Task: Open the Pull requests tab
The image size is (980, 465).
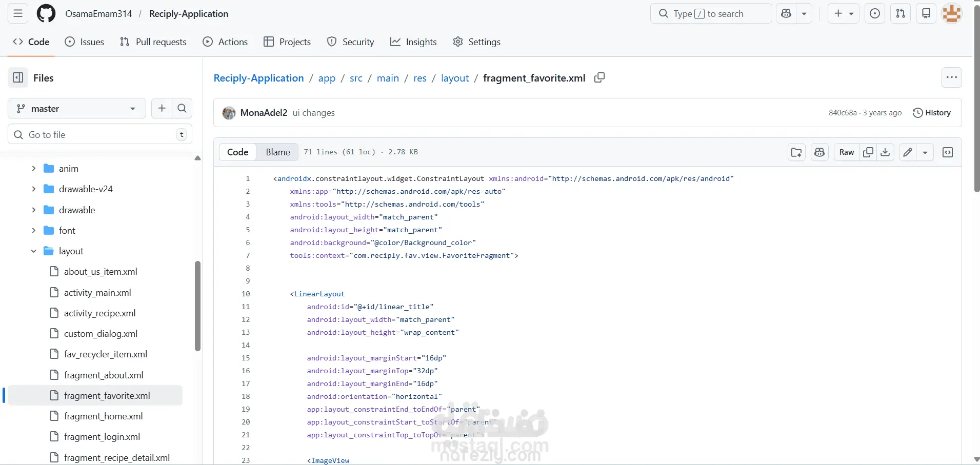Action: [x=153, y=42]
